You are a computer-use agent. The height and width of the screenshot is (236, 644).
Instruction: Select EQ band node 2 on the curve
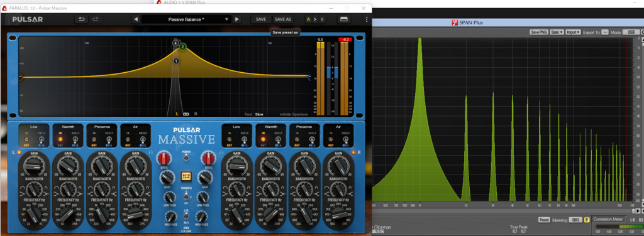coord(183,46)
